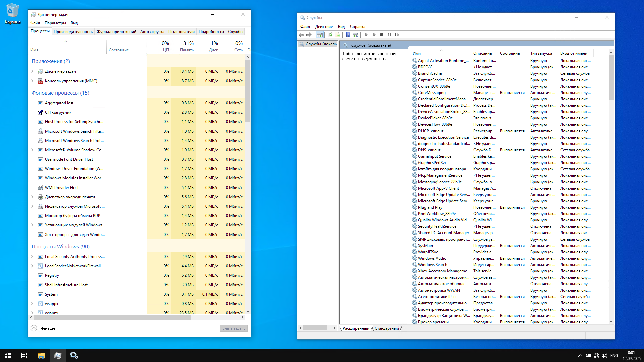Image resolution: width=644 pixels, height=362 pixels.
Task: Expand the Диспетчер задач process row
Action: (32, 71)
